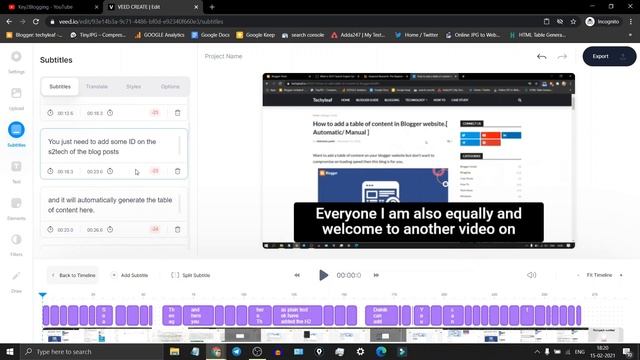Undo the last edit
The width and height of the screenshot is (640, 360).
(x=541, y=56)
